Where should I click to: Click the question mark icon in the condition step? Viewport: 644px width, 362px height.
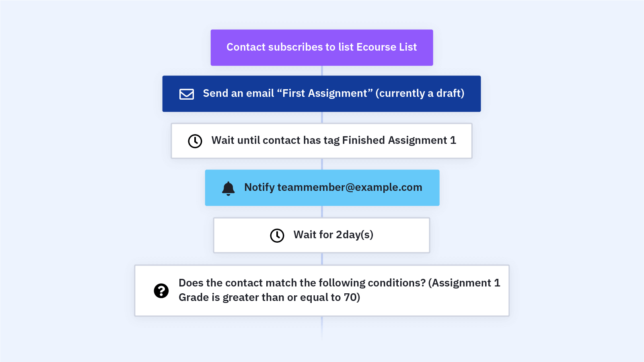pyautogui.click(x=161, y=290)
